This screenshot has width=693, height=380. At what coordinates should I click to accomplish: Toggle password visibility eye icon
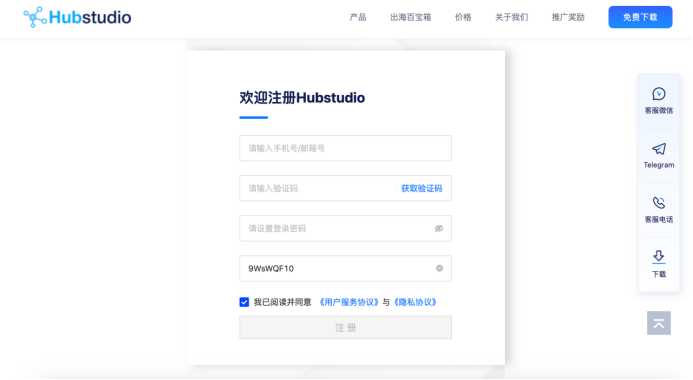438,228
